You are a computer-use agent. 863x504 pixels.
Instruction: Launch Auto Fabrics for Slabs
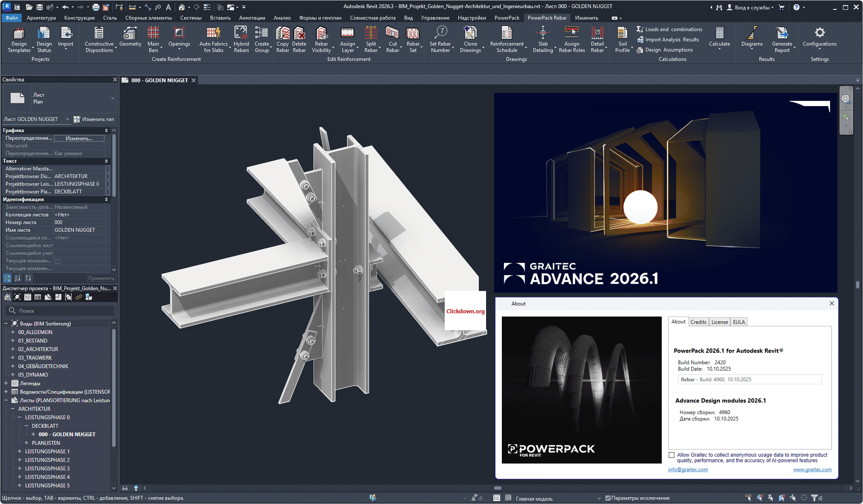[x=214, y=38]
